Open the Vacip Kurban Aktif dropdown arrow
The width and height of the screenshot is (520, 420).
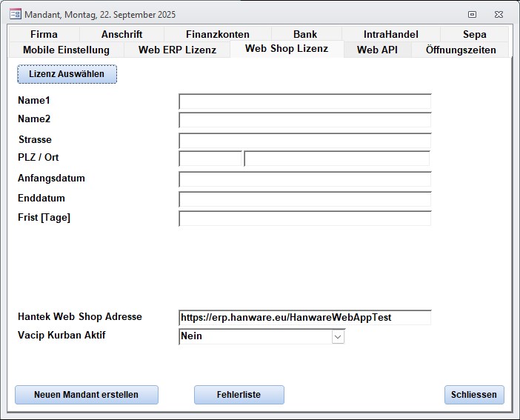[338, 336]
